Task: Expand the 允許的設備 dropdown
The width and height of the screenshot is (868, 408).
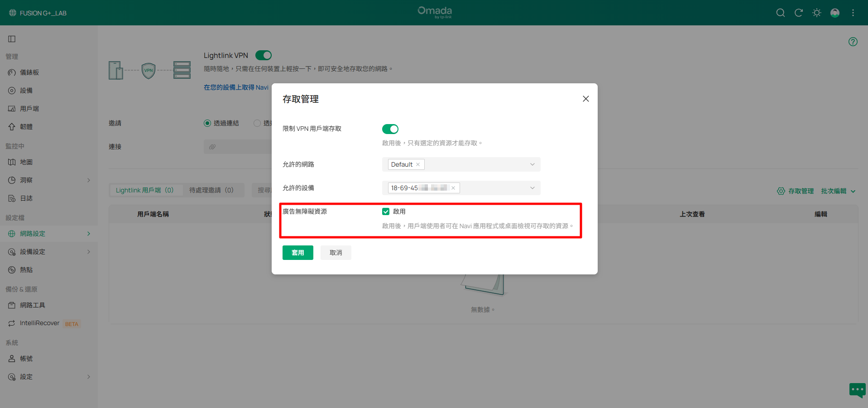Action: click(x=532, y=188)
